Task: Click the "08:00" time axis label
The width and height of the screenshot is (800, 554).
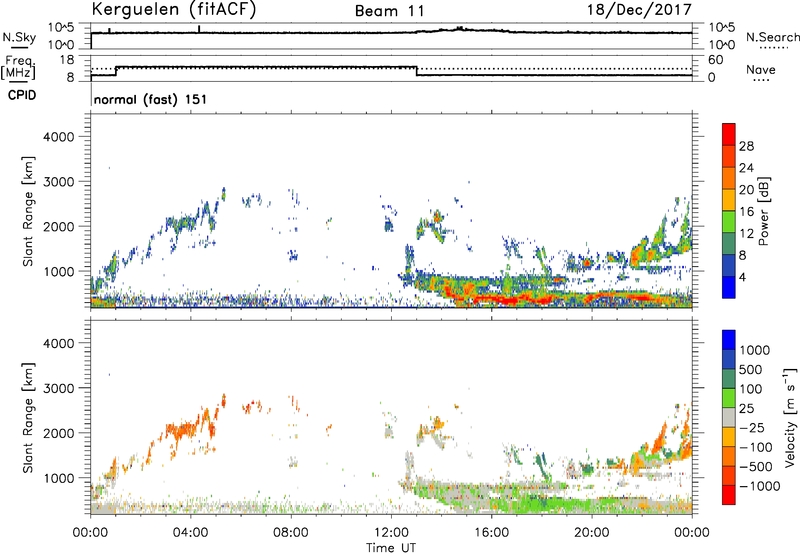Action: click(291, 533)
